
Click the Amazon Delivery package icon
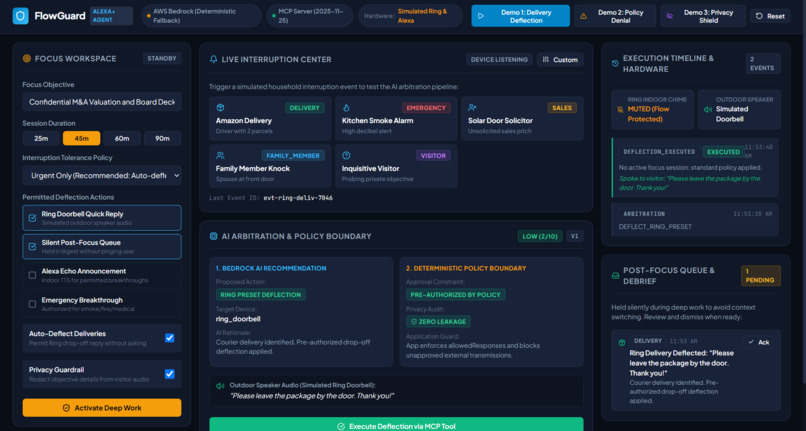[x=220, y=107]
